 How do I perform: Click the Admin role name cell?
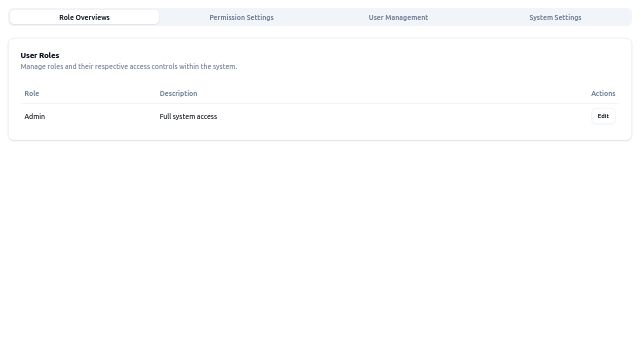click(35, 116)
